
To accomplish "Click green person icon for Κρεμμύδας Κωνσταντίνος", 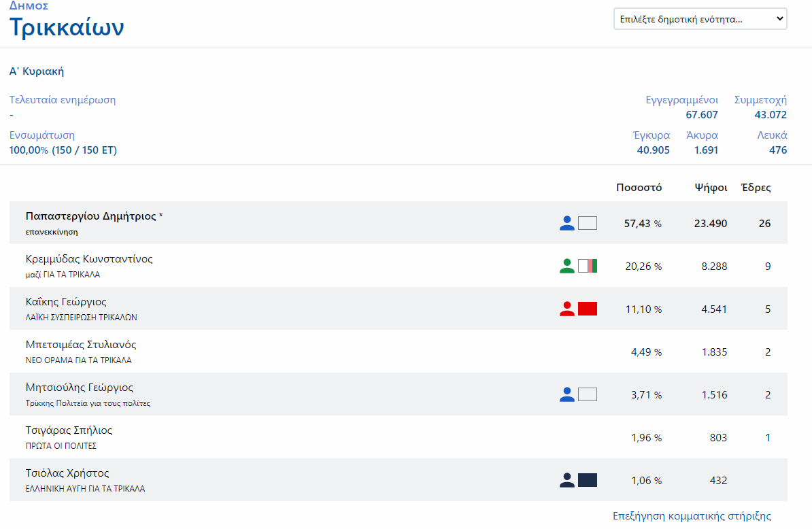I will pos(567,266).
